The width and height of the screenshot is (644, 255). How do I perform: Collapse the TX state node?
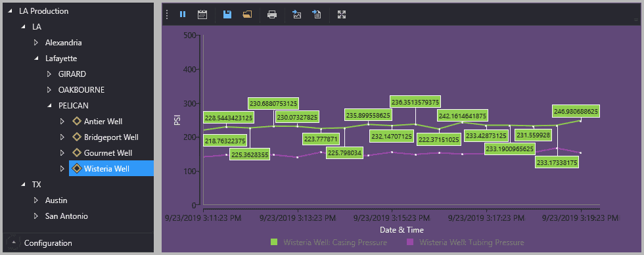[x=23, y=185]
